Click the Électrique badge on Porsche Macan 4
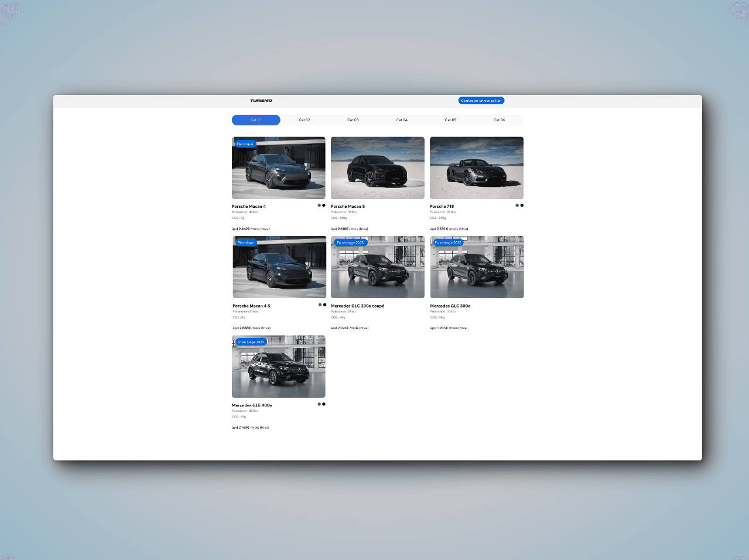The height and width of the screenshot is (560, 749). (245, 144)
